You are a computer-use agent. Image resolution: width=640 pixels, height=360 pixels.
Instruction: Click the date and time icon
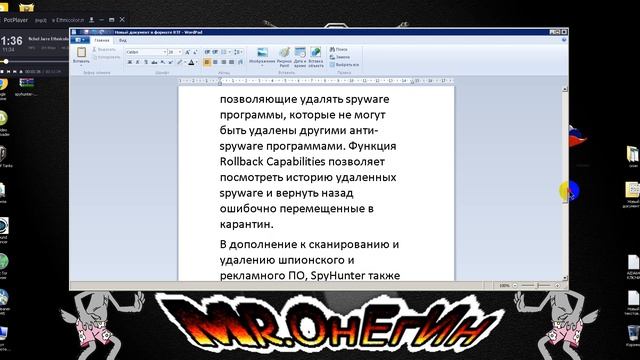pyautogui.click(x=300, y=52)
